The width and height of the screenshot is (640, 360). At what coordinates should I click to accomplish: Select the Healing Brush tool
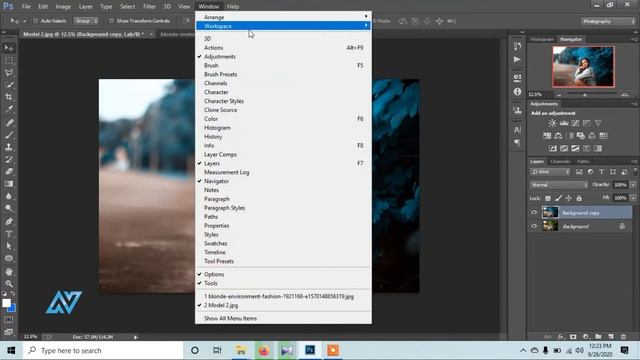[x=9, y=122]
